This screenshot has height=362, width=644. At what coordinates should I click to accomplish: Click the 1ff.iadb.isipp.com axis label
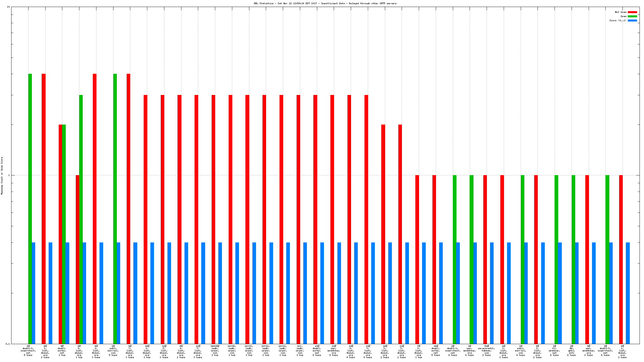point(300,351)
